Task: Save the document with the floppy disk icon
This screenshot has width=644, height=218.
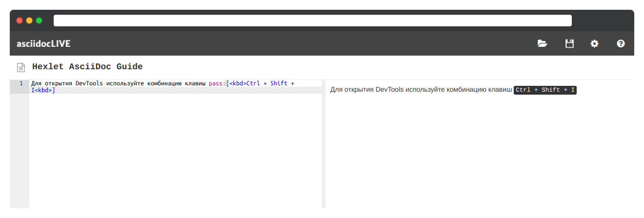Action: coord(569,43)
